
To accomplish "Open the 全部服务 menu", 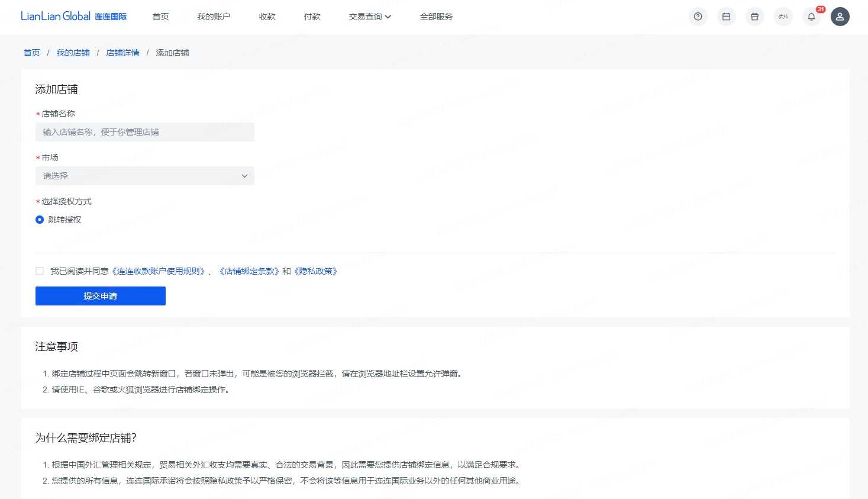I will point(436,17).
